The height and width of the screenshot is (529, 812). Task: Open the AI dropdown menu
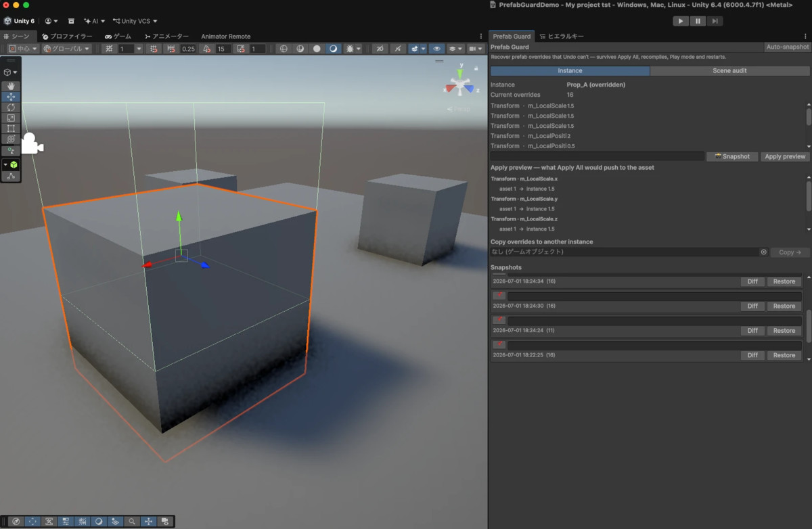[94, 21]
